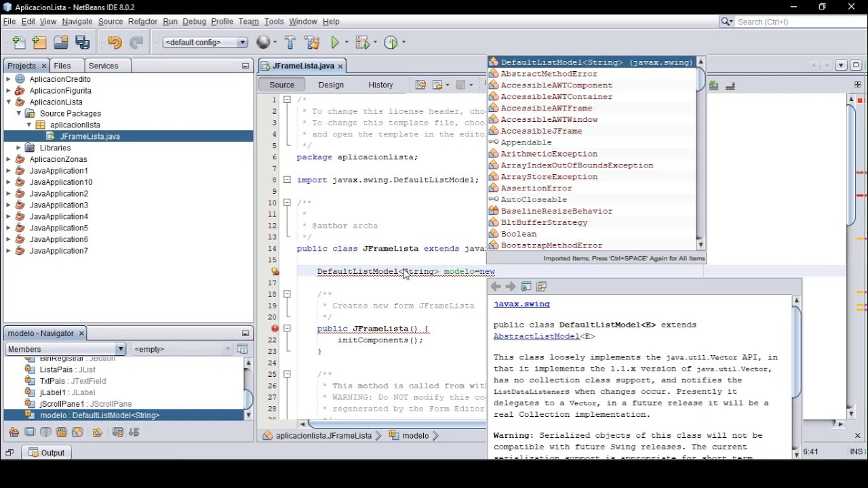Screen dimensions: 868x488
Task: Expand the AplicacionCredito project node
Action: coord(8,79)
